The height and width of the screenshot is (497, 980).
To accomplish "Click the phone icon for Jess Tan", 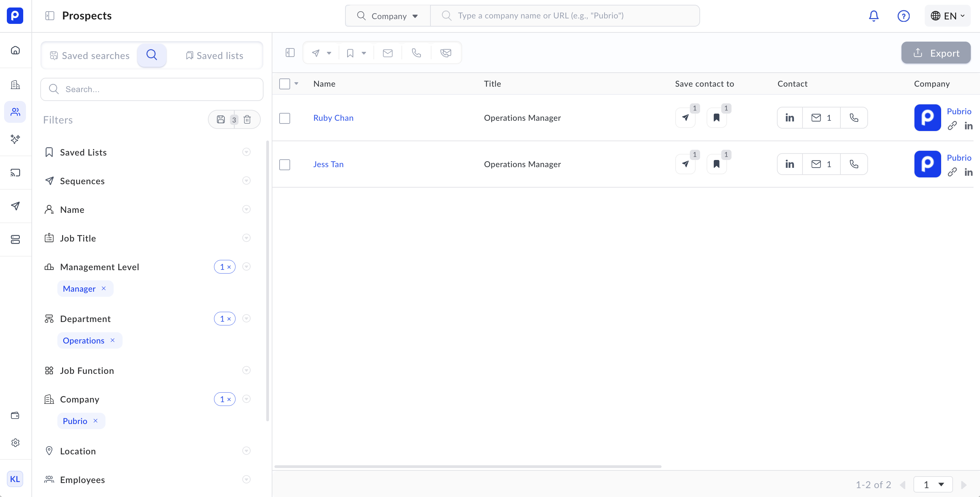I will (x=854, y=164).
